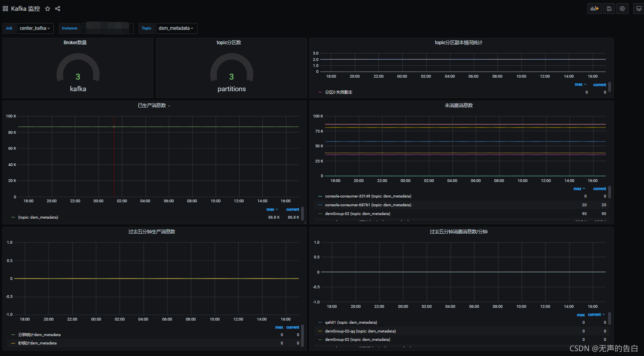
Task: Toggle 秒统计dsm_metadata series
Action: click(x=37, y=343)
